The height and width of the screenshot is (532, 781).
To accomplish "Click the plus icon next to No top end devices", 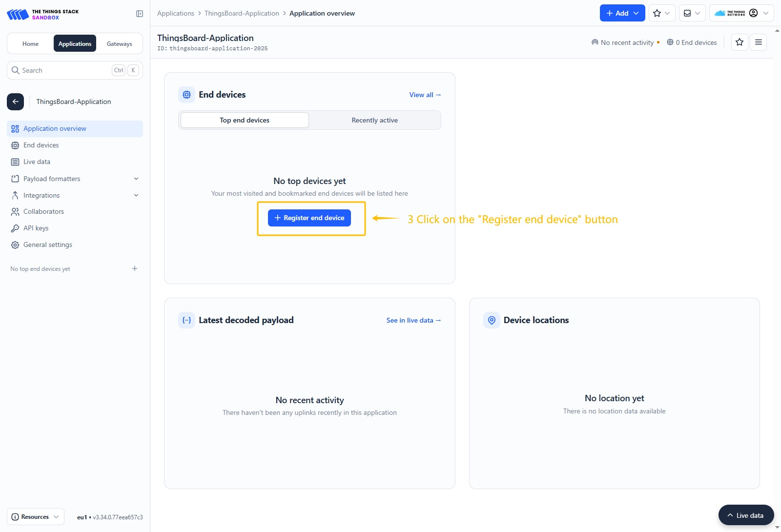I will (x=135, y=269).
